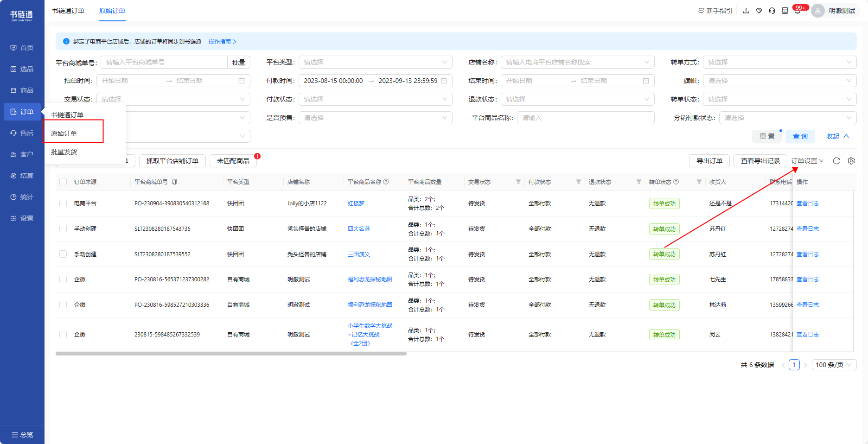Check the row for order PO-230816-565371237300282
Image resolution: width=868 pixels, height=444 pixels.
63,279
